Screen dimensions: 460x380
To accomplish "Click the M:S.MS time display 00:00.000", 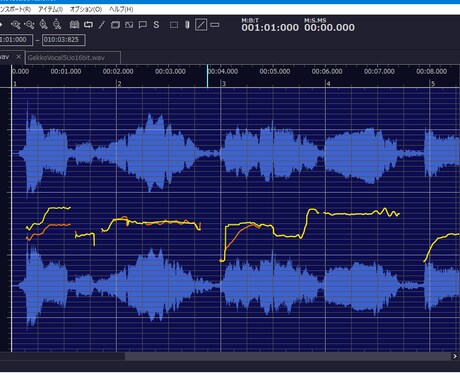I will (x=329, y=27).
